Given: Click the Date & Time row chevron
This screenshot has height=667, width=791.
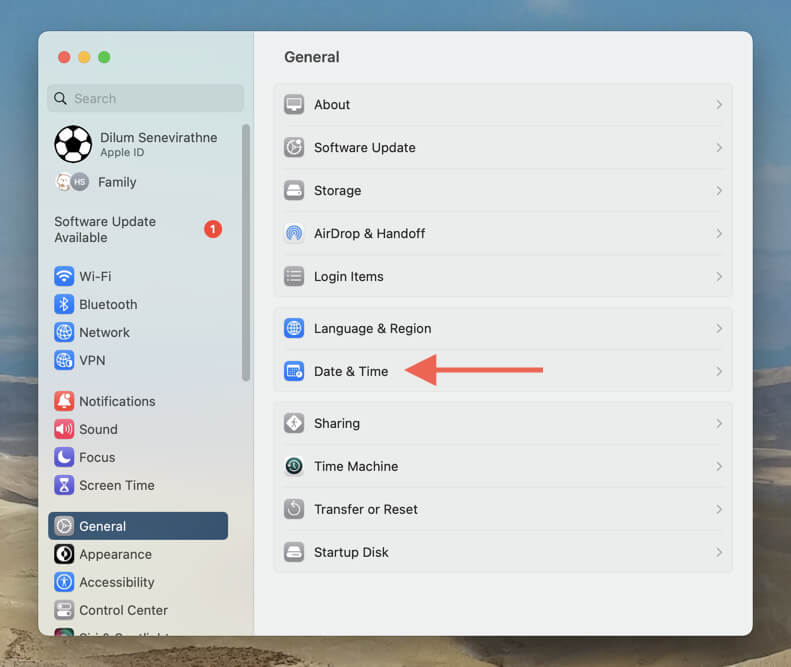Looking at the screenshot, I should [719, 371].
